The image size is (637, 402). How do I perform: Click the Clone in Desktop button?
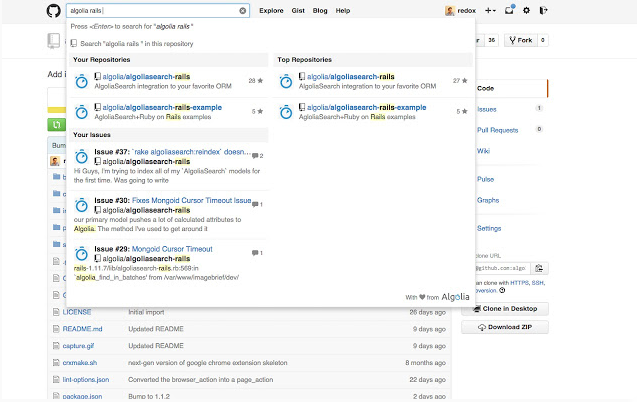[x=505, y=309]
